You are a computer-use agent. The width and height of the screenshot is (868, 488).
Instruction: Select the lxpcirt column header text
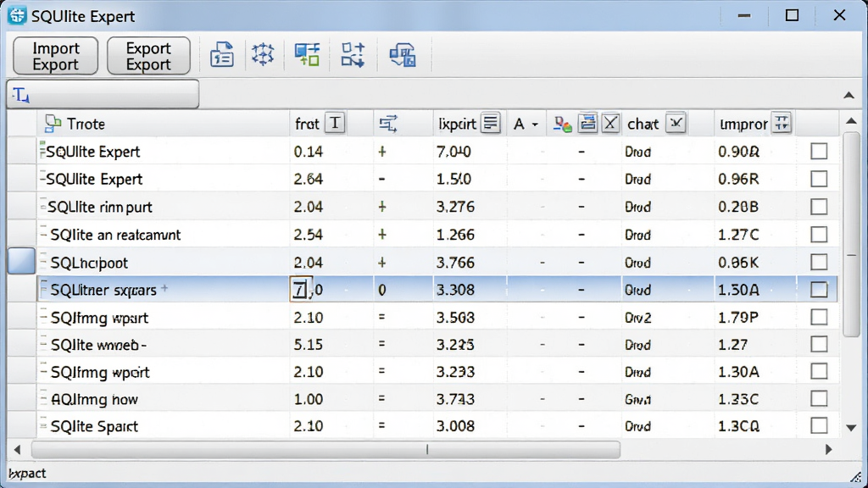(x=457, y=124)
